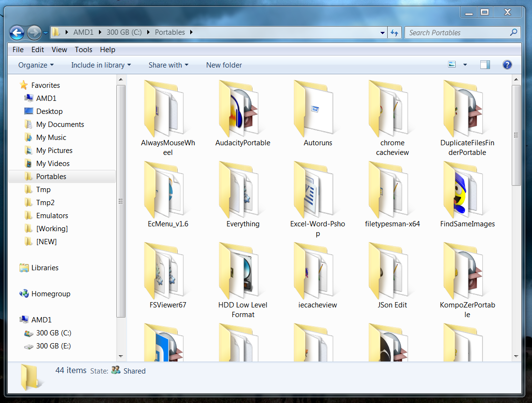Viewport: 532px width, 403px height.
Task: Select My Pictures in Favorites
Action: pyautogui.click(x=54, y=151)
